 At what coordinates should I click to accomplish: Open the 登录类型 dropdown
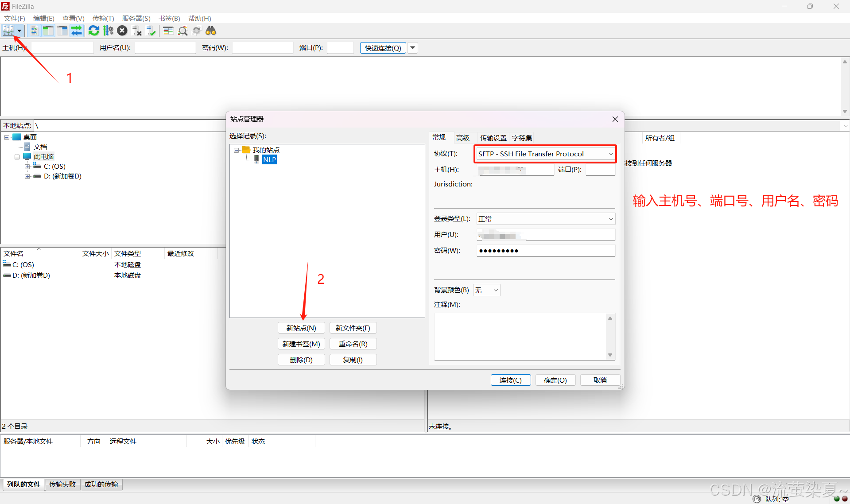point(546,219)
